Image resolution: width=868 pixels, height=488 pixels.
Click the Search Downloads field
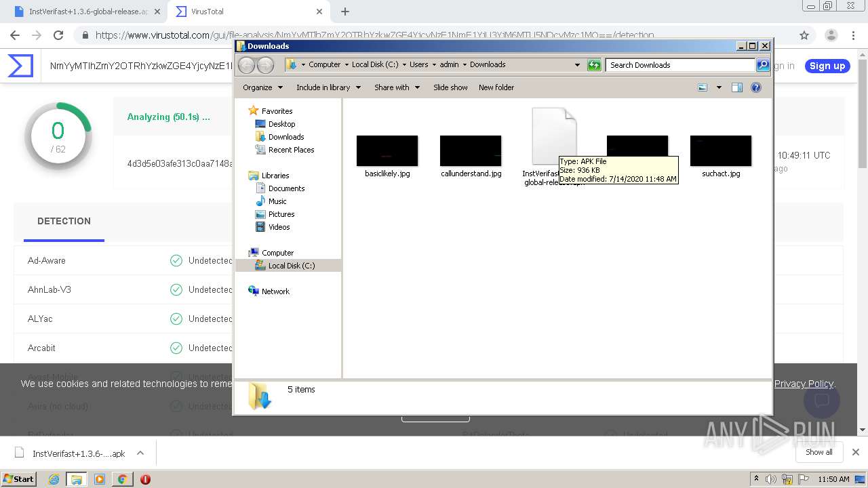point(680,65)
